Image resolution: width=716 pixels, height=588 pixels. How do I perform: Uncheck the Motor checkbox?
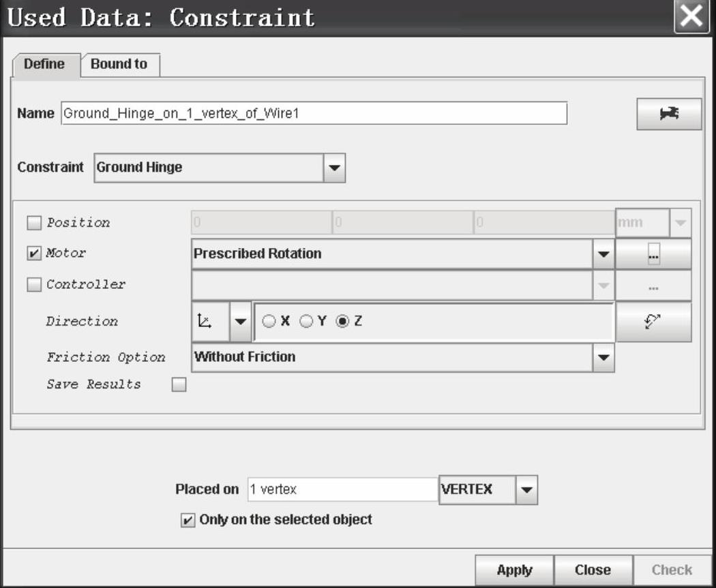33,253
